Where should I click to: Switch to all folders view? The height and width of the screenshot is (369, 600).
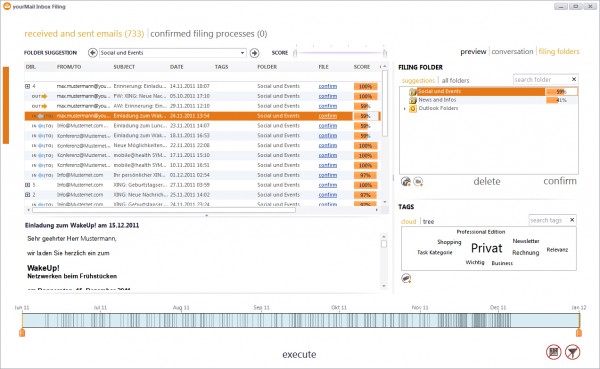point(455,80)
